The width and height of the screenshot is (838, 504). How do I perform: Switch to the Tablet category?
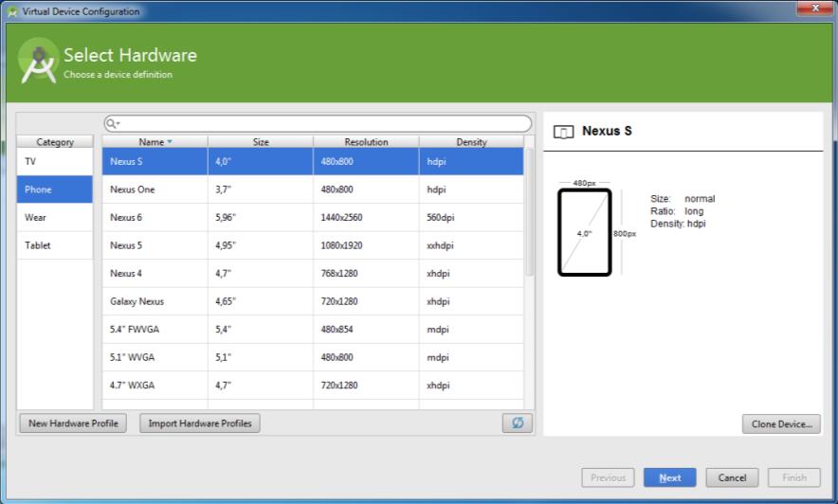55,245
